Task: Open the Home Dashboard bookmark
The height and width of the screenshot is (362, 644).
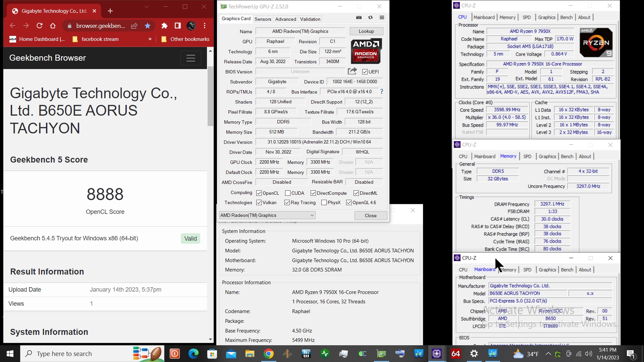Action: click(37, 39)
